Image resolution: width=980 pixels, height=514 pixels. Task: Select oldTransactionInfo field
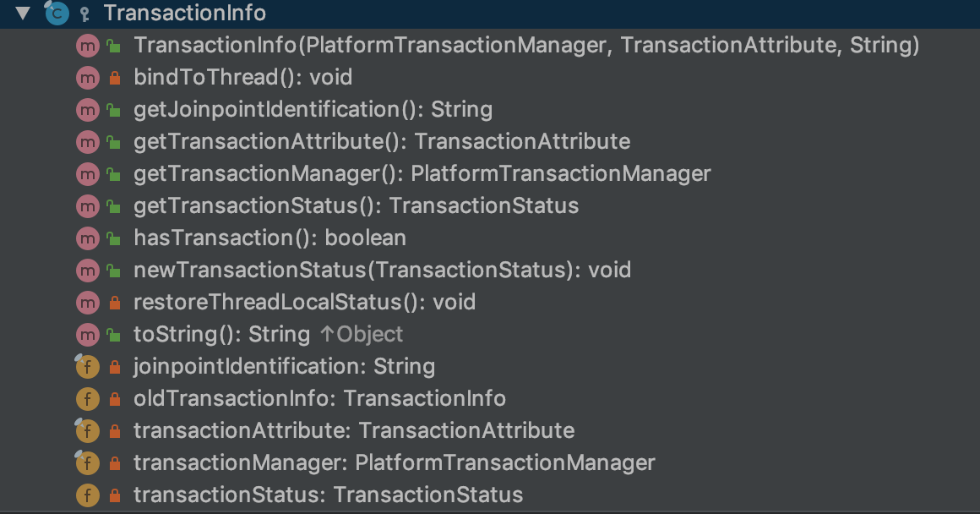tap(319, 399)
